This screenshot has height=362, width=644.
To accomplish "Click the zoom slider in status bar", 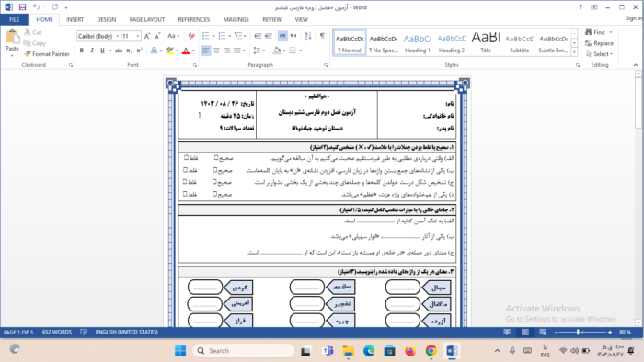I will pos(582,332).
